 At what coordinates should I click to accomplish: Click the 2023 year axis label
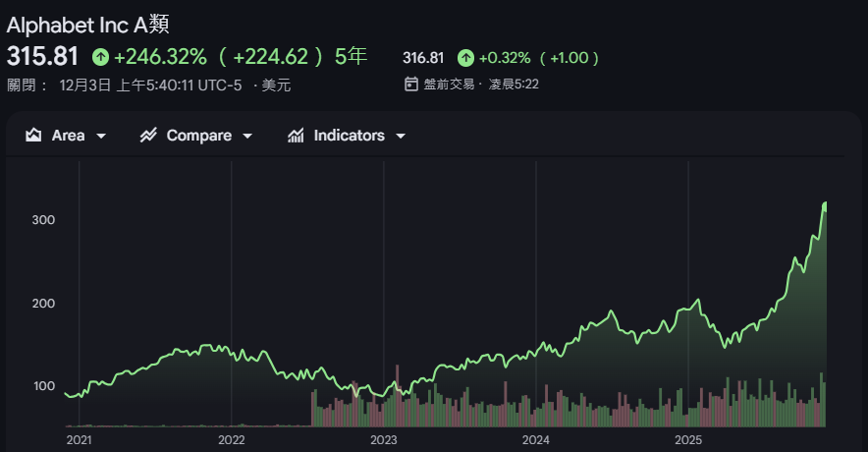(384, 440)
